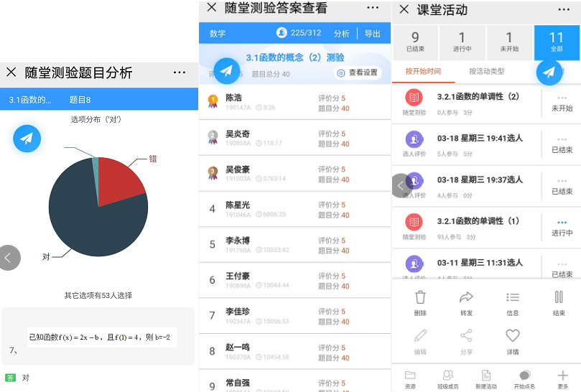Tap 开始点名 chat bubble icon
Image resolution: width=581 pixels, height=392 pixels.
(524, 377)
